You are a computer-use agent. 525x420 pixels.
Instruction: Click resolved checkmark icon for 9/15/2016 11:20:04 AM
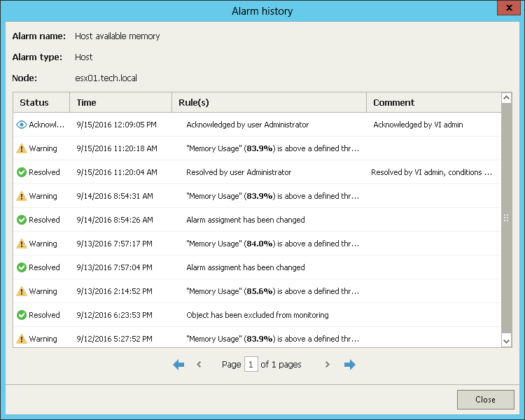click(22, 172)
